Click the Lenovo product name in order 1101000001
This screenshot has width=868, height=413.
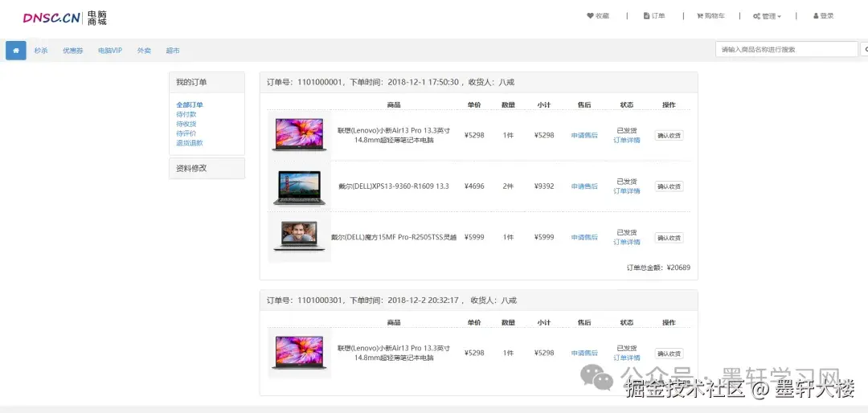[x=394, y=135]
